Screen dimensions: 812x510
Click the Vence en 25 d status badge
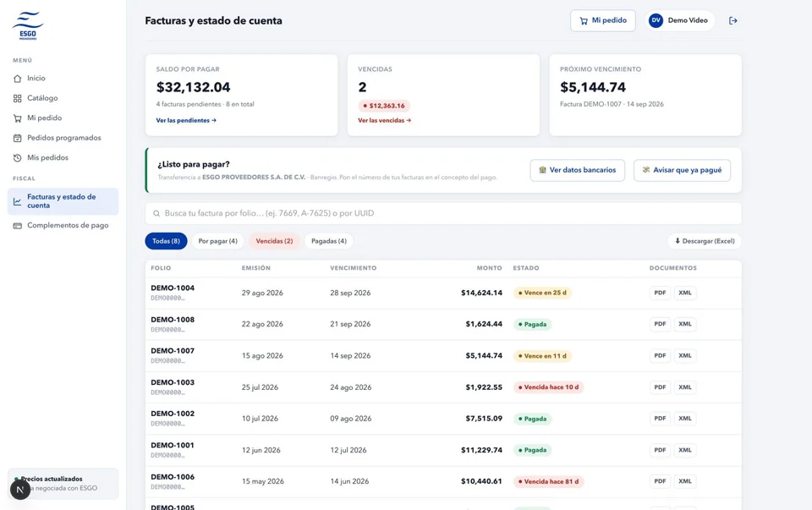[542, 293]
